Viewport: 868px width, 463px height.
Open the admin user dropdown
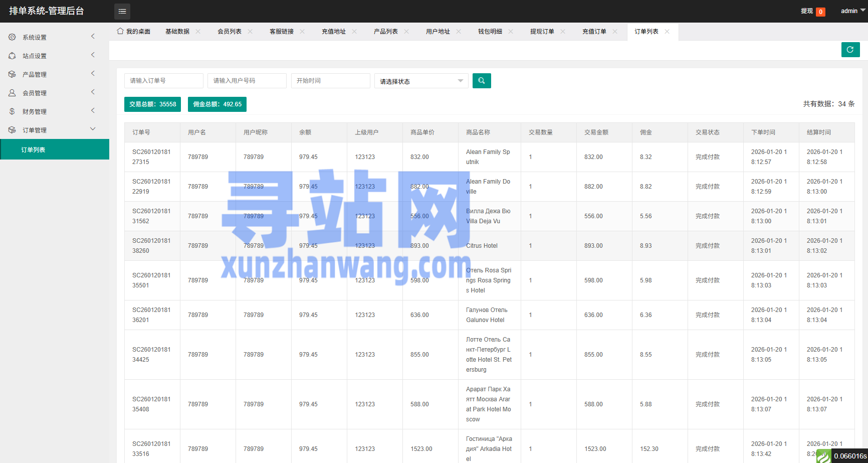(852, 11)
